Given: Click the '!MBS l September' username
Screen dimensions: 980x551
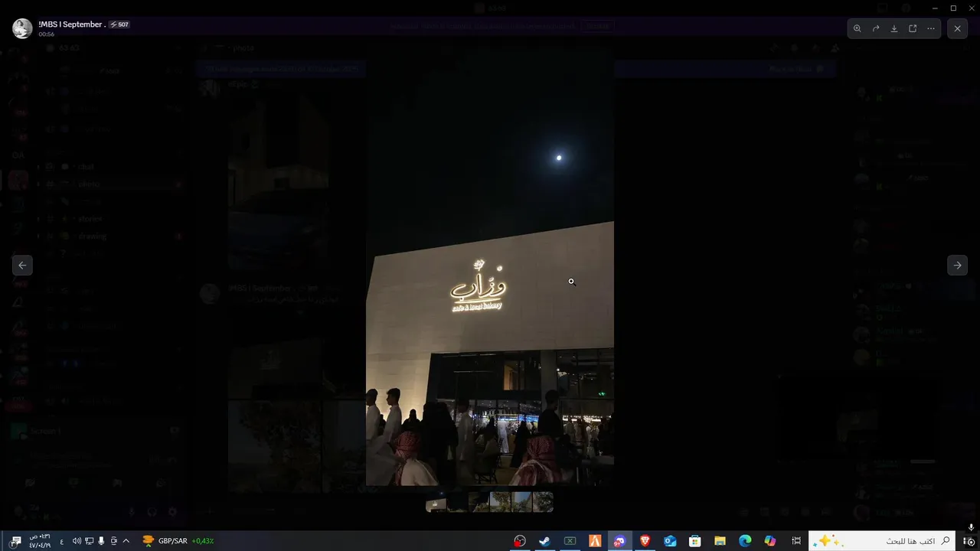Looking at the screenshot, I should [72, 24].
